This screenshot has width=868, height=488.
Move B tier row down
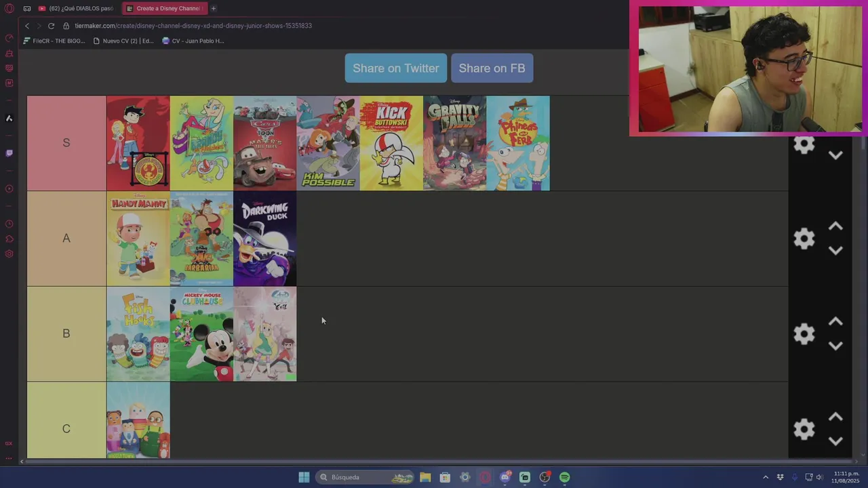point(835,346)
